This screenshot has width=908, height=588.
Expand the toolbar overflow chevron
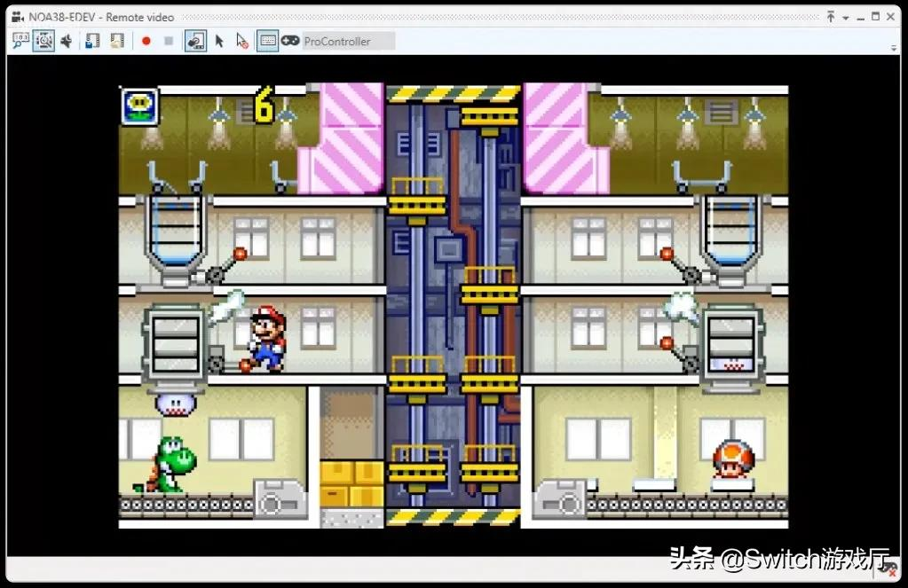895,47
